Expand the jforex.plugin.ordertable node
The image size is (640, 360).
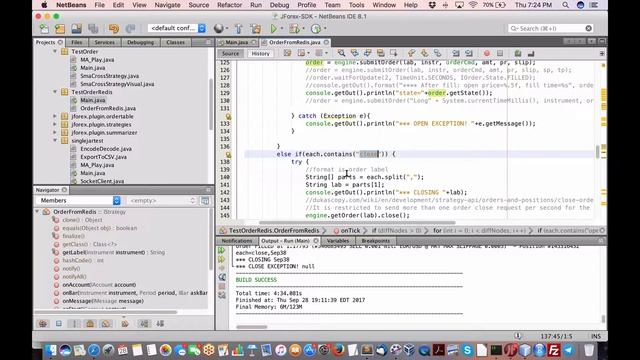(x=55, y=116)
